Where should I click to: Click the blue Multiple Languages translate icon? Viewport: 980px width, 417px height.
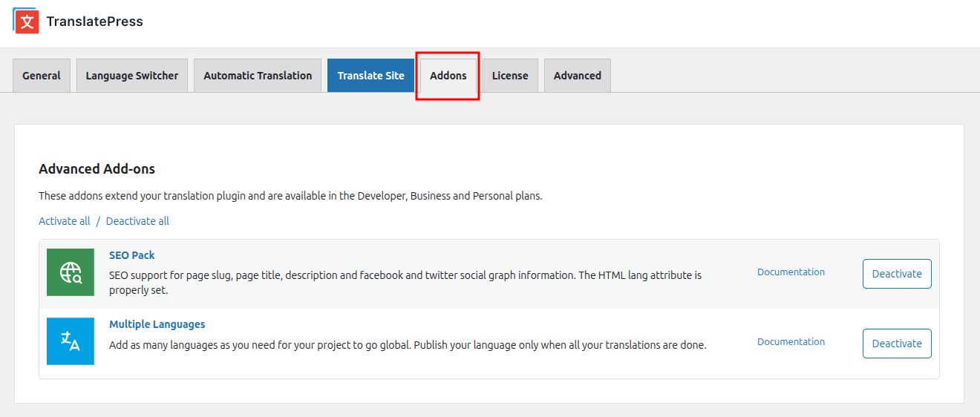[71, 341]
